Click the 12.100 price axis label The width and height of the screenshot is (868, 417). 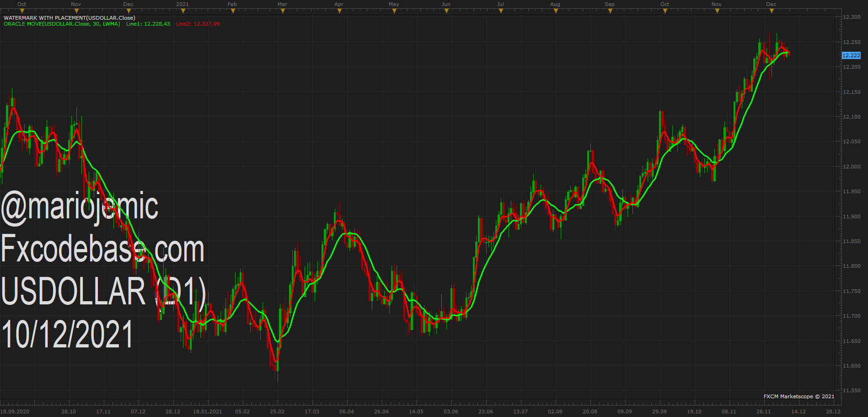pyautogui.click(x=852, y=117)
